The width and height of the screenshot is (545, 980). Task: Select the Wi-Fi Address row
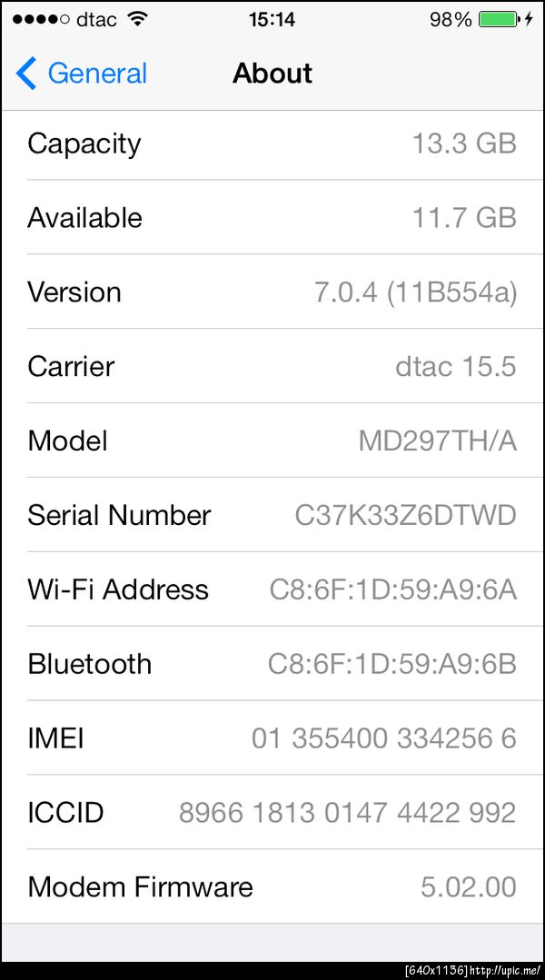coord(272,590)
